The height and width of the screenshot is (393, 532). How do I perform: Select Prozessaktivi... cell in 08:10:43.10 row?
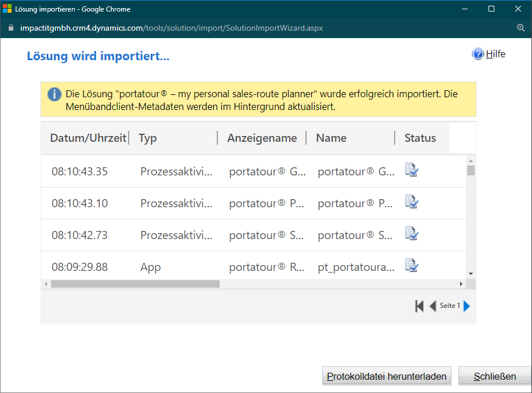tap(176, 203)
